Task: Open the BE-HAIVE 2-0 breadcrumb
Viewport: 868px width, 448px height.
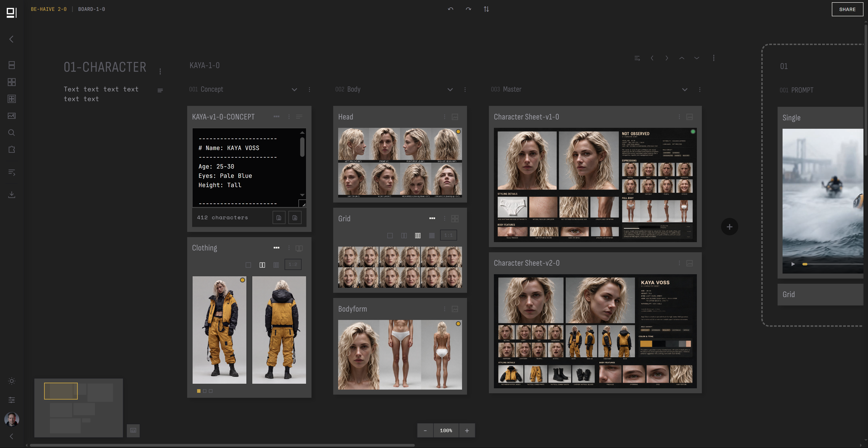Action: coord(49,9)
